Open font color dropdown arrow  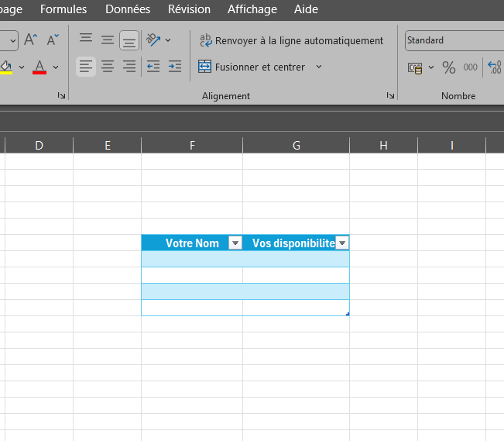[56, 67]
